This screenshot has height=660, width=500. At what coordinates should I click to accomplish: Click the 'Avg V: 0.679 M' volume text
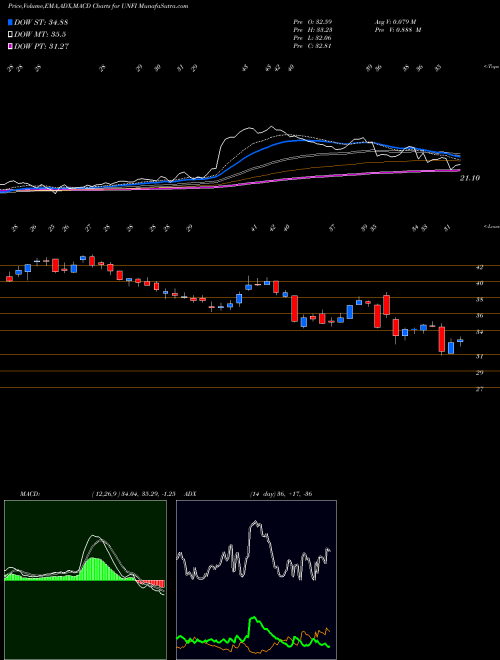(398, 21)
